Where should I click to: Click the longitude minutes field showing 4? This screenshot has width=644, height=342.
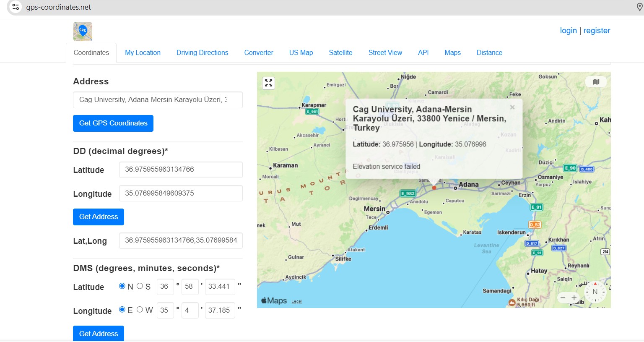point(190,311)
